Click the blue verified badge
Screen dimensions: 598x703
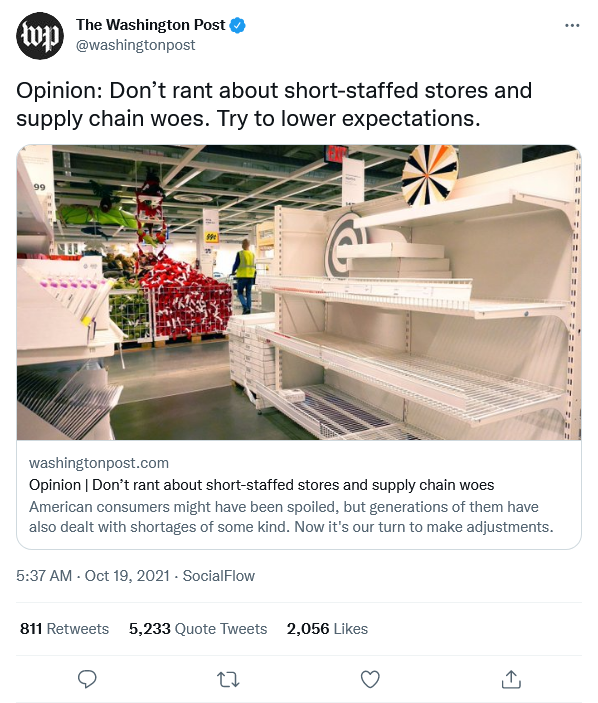click(238, 25)
